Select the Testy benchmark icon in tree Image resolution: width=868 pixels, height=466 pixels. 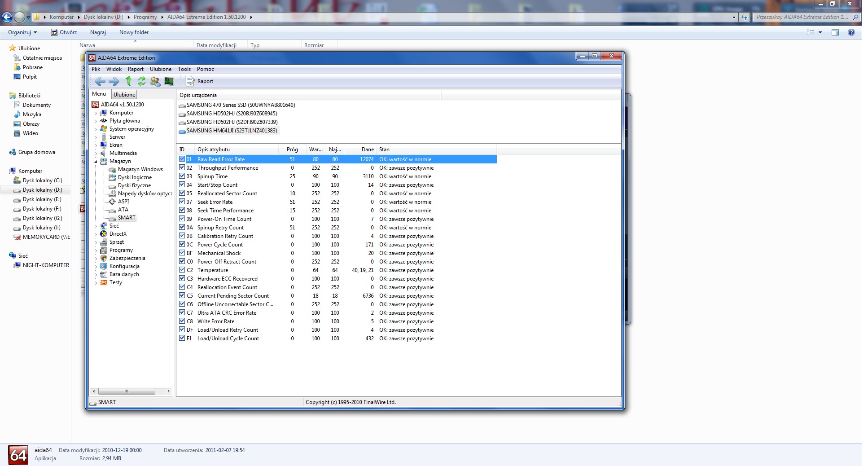pos(104,282)
